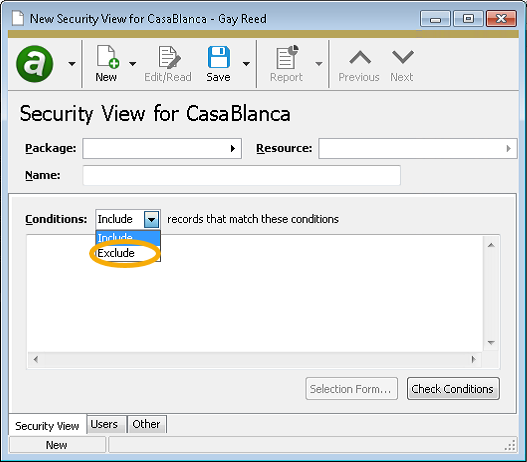Open the Package field picker arrow
The height and width of the screenshot is (462, 527).
233,149
